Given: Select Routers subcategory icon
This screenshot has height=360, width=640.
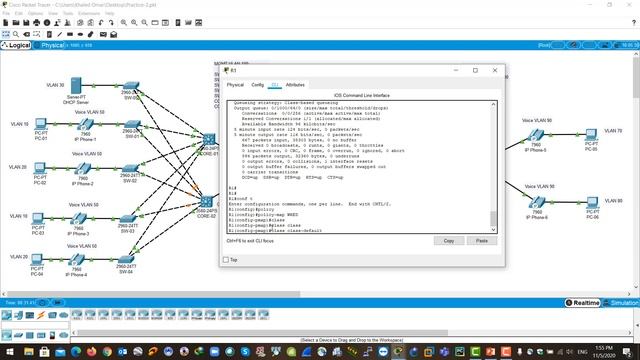Looking at the screenshot, I should [7, 335].
